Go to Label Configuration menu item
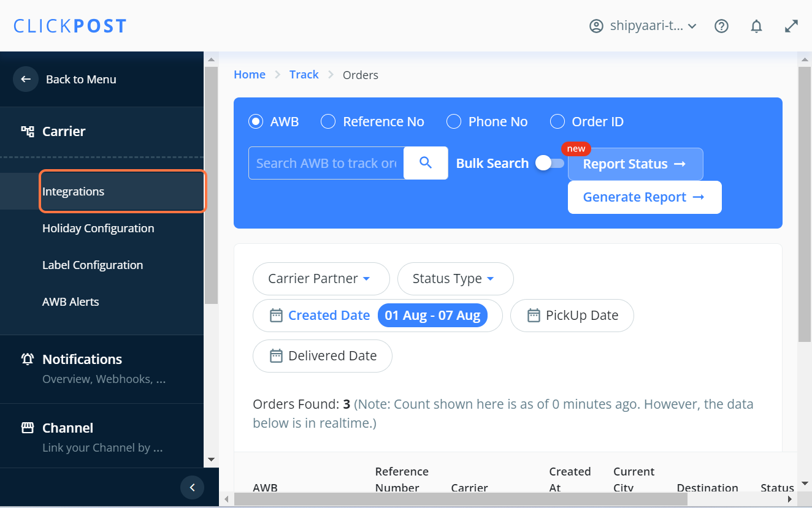812x508 pixels. click(93, 265)
